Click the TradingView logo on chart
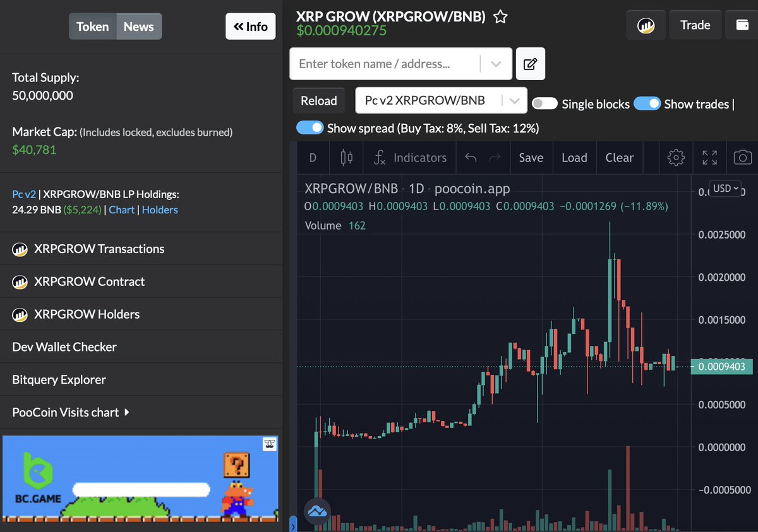Image resolution: width=758 pixels, height=532 pixels. (x=318, y=511)
